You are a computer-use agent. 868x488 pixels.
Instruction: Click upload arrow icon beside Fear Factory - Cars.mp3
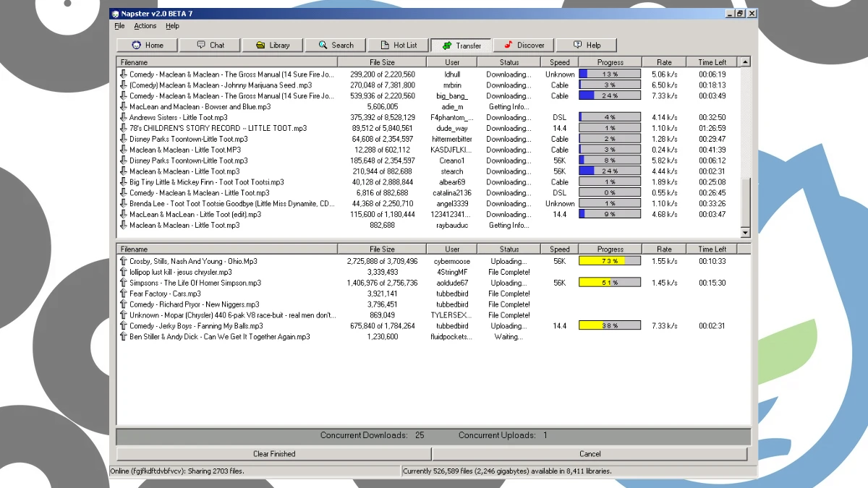point(123,294)
